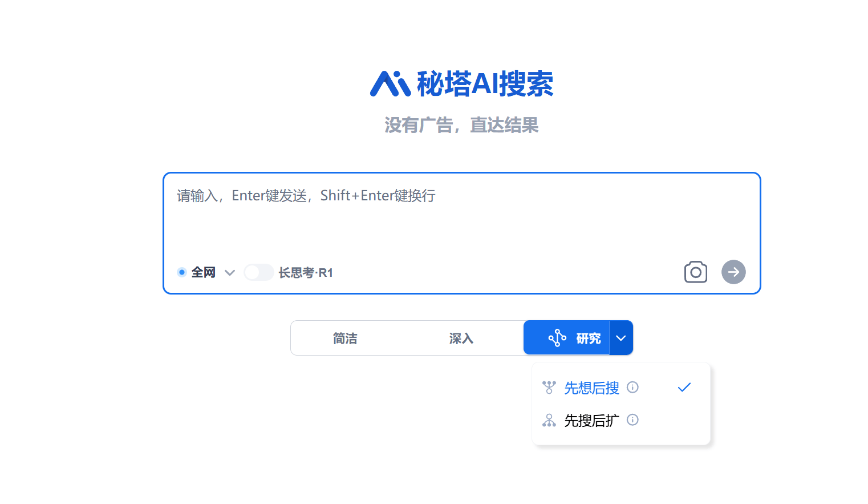868x504 pixels.
Task: Expand the 全网 scope chevron
Action: (230, 273)
